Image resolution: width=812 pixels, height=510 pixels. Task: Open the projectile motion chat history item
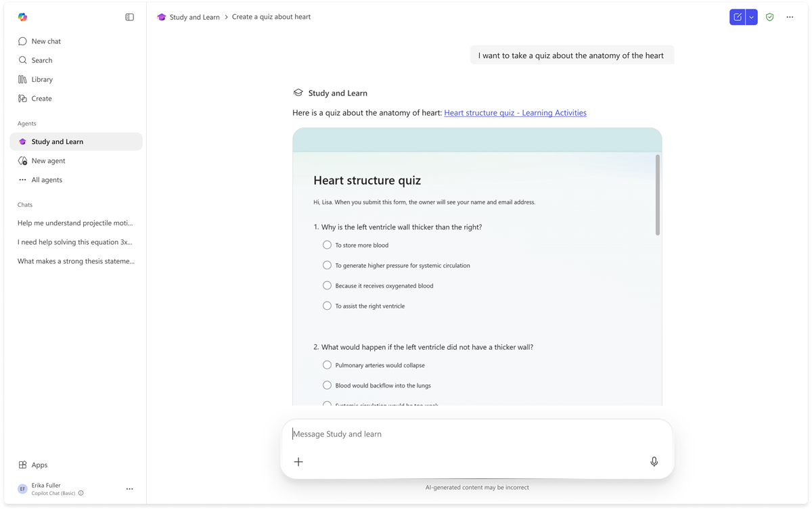coord(76,223)
